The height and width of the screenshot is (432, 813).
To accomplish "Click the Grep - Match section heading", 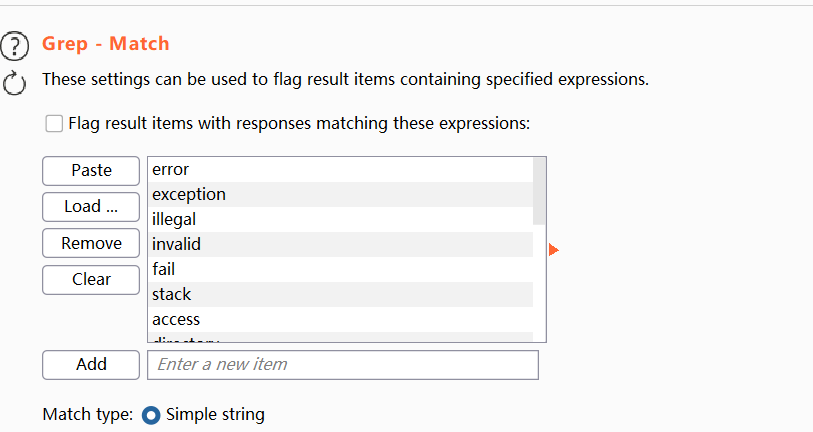I will tap(105, 44).
